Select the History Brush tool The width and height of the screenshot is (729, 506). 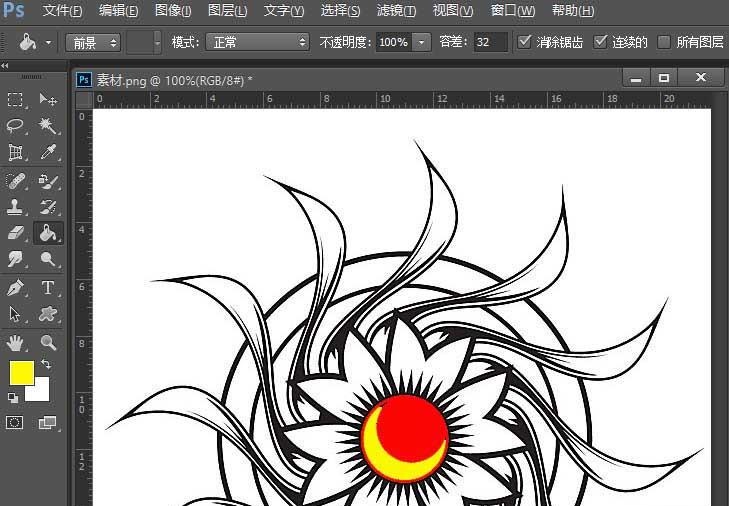point(48,207)
